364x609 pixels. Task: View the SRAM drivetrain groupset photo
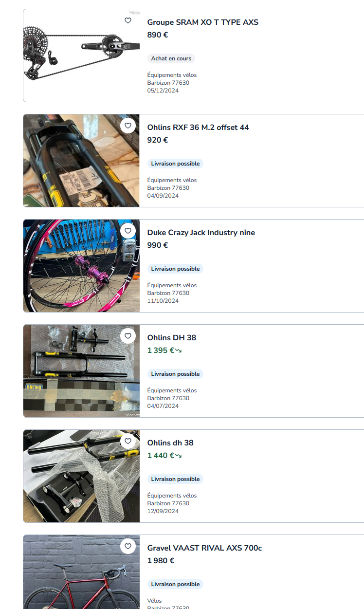point(81,55)
